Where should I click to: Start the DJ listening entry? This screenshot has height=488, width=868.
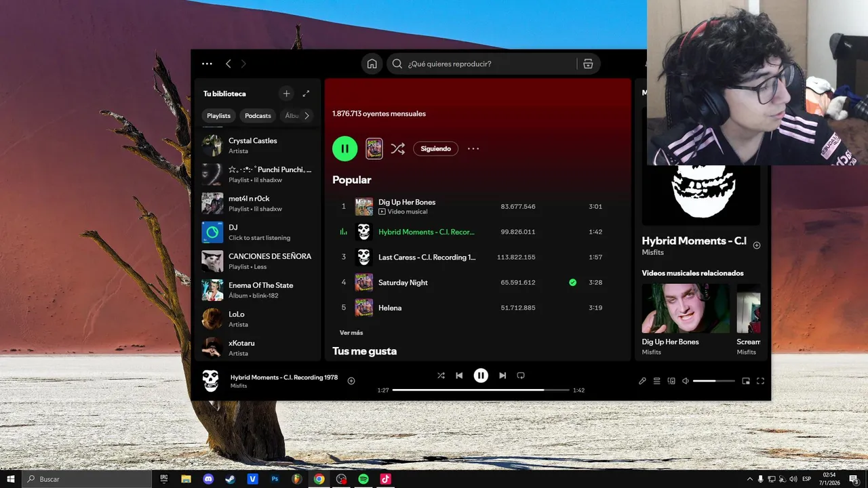point(258,232)
